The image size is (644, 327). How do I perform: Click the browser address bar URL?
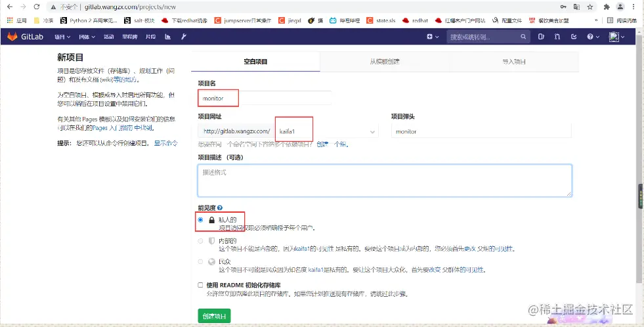(130, 7)
